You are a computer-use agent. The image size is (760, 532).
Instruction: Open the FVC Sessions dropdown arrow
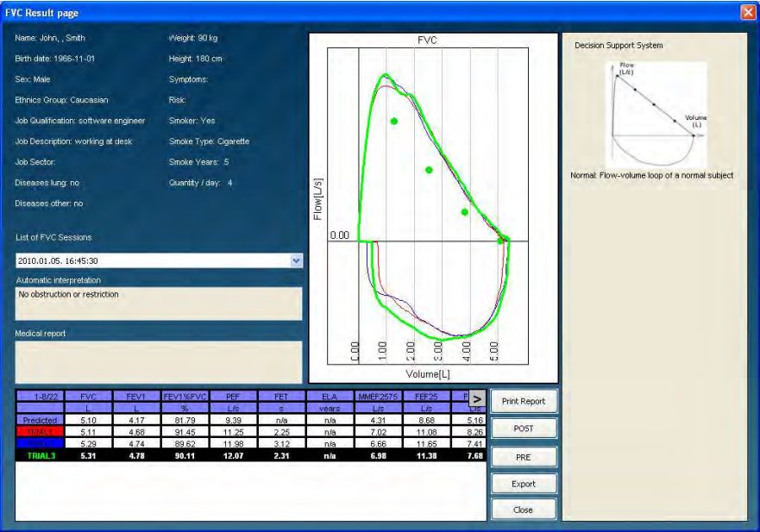pyautogui.click(x=298, y=260)
